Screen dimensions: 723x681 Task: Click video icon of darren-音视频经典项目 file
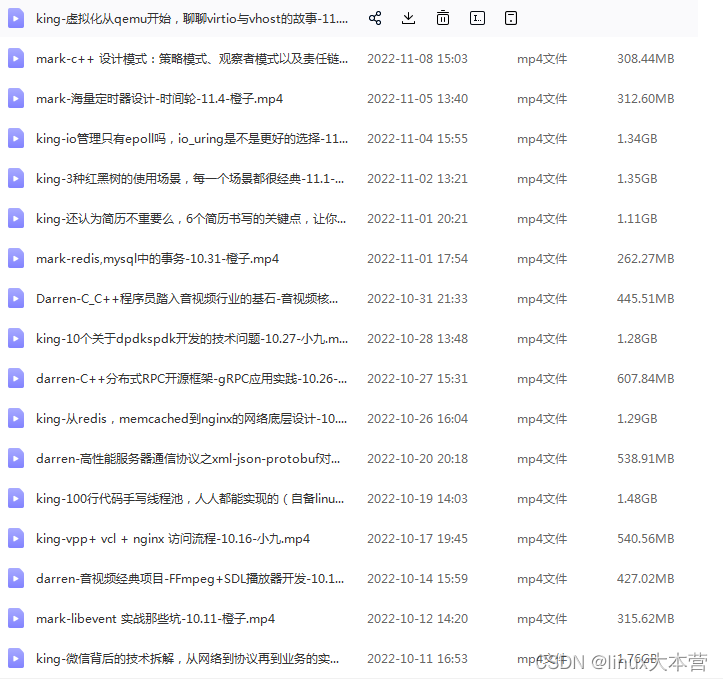16,579
